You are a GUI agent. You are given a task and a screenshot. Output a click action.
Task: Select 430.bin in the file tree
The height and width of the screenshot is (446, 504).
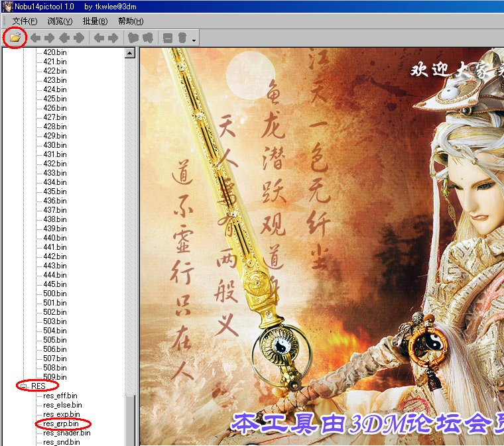pos(55,145)
